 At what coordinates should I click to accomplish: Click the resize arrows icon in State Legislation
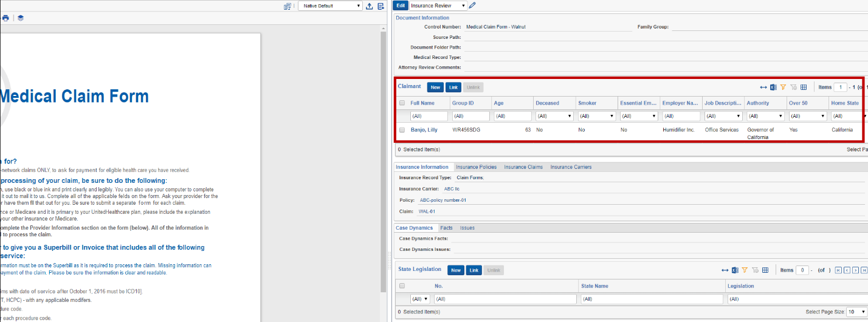click(x=725, y=270)
